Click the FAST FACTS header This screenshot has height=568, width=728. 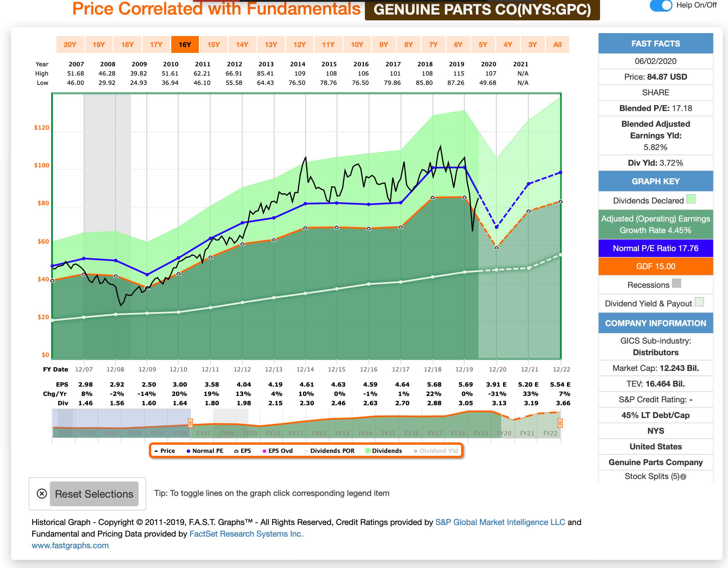(x=655, y=43)
